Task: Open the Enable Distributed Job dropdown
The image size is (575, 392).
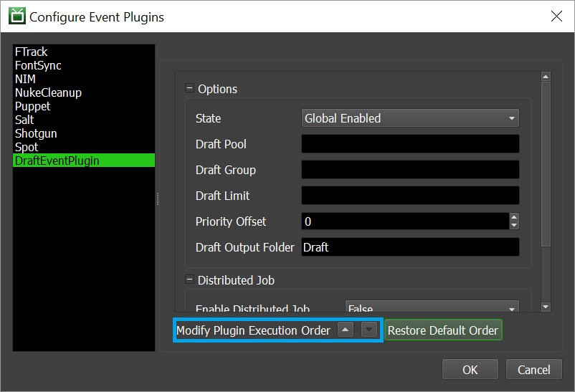Action: [432, 307]
